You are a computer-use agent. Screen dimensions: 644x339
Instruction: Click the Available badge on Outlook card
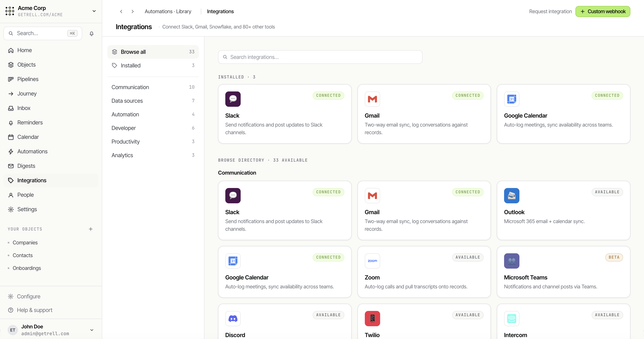click(607, 192)
